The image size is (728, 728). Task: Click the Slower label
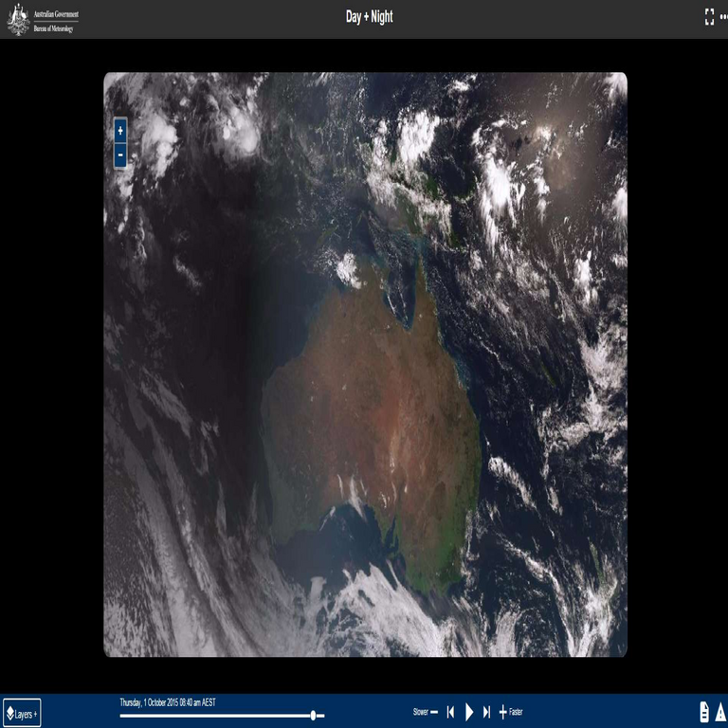pyautogui.click(x=420, y=712)
